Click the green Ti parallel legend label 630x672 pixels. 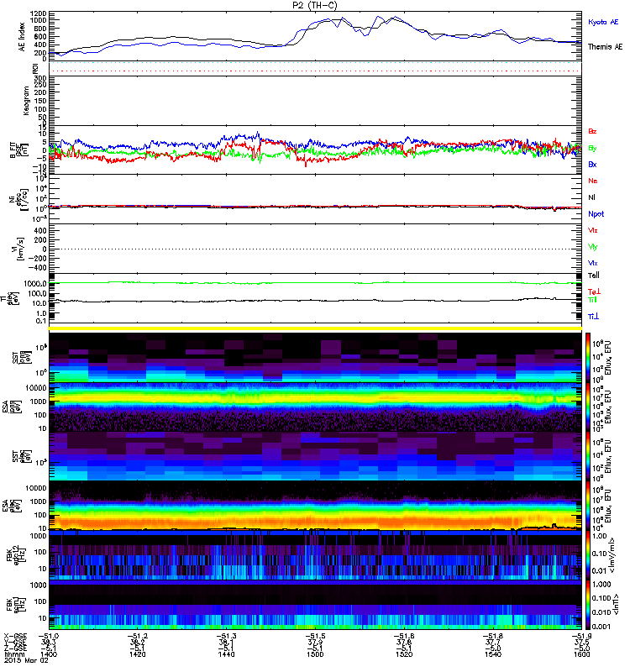pos(592,300)
